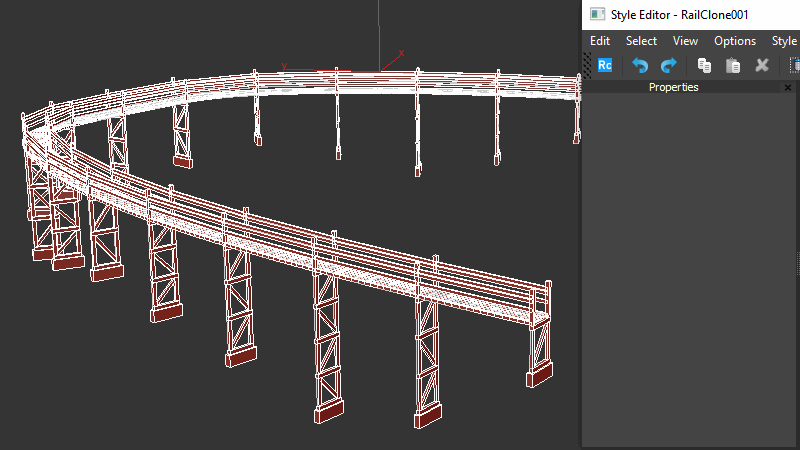Redo the last undone action

pos(669,65)
